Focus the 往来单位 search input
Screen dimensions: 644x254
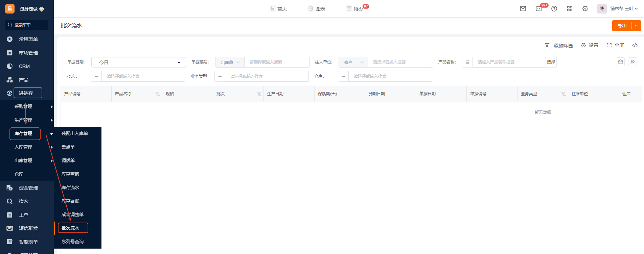pyautogui.click(x=400, y=62)
